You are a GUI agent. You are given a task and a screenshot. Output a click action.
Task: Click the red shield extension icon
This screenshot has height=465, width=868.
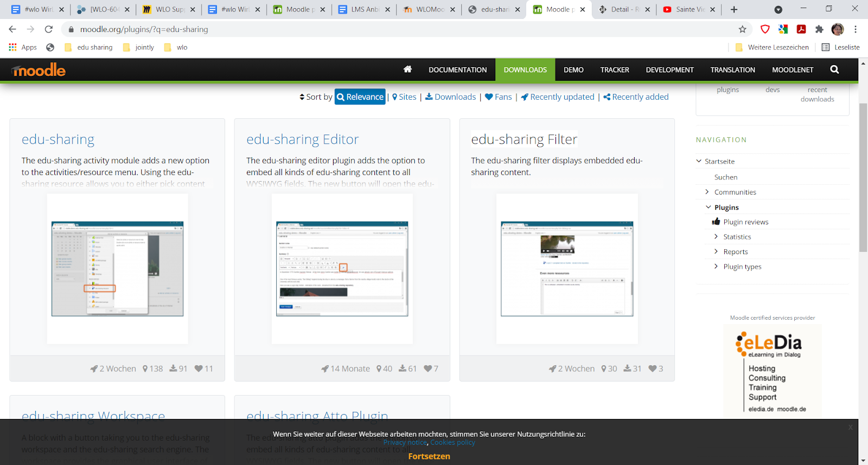tap(765, 29)
